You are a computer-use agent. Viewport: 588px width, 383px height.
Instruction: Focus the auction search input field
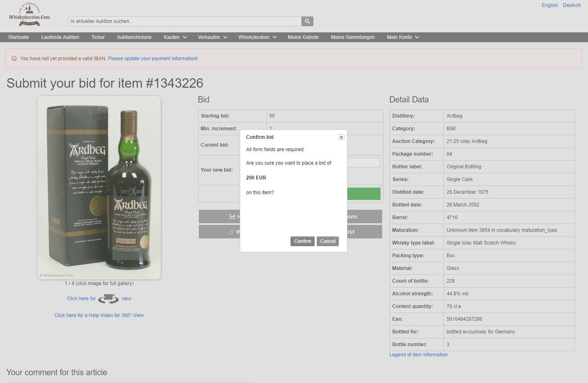pos(185,21)
